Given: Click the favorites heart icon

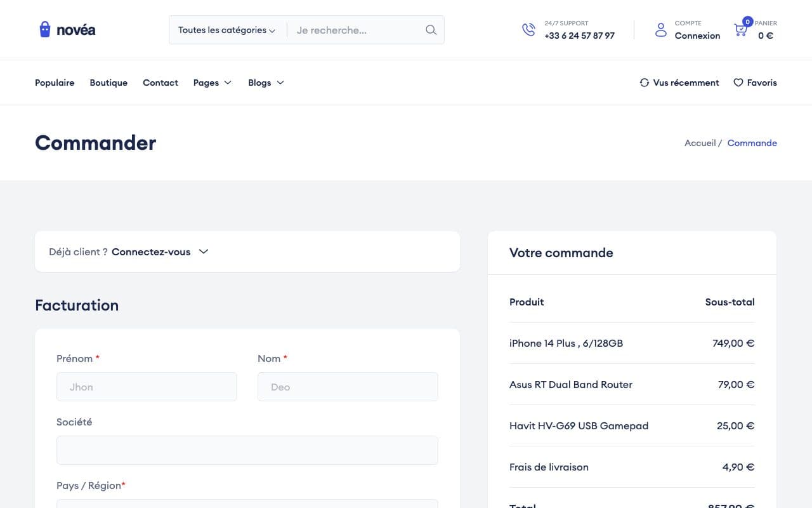Looking at the screenshot, I should 738,83.
